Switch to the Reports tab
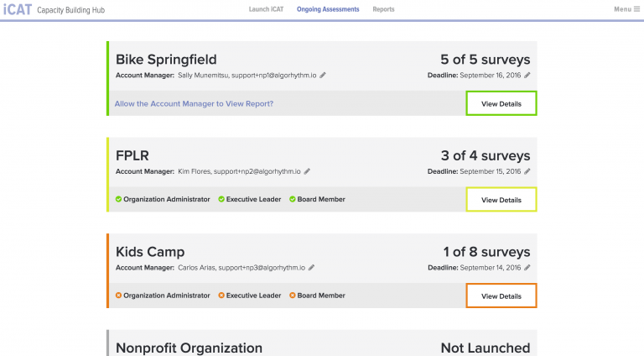644x356 pixels. click(383, 9)
